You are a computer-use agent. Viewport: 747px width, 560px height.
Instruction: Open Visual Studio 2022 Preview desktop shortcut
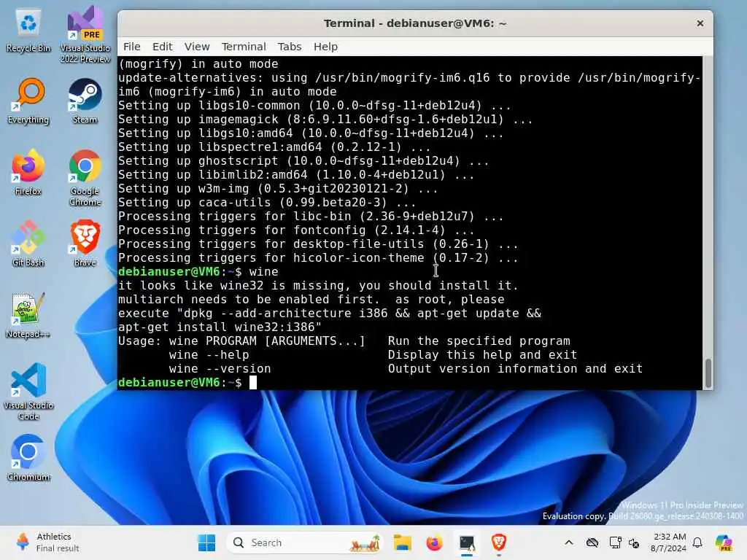pyautogui.click(x=85, y=34)
